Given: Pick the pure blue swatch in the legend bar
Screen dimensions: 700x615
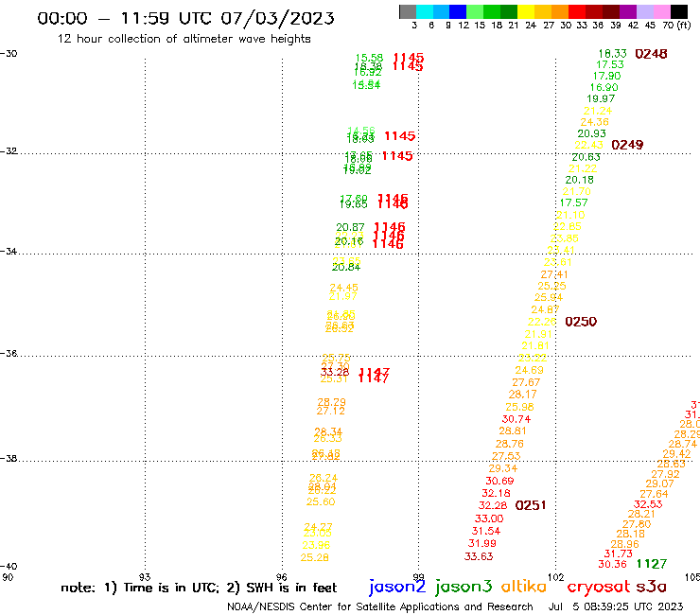Looking at the screenshot, I should coord(458,11).
